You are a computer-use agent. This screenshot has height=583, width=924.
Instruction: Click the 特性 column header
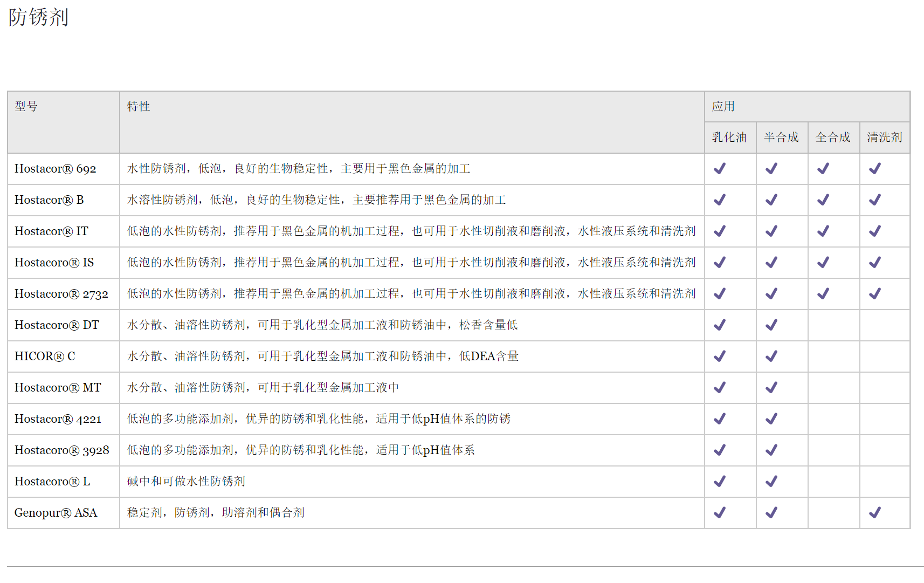click(x=139, y=107)
